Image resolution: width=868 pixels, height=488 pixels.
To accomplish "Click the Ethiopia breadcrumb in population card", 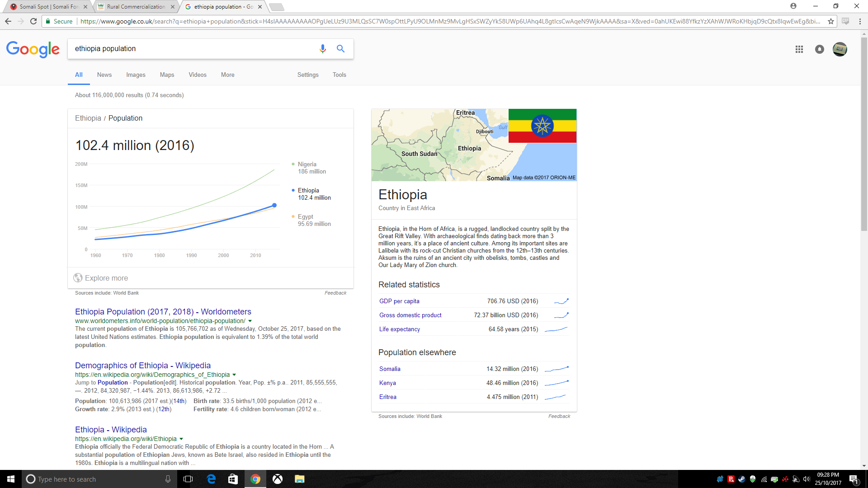I will tap(88, 118).
